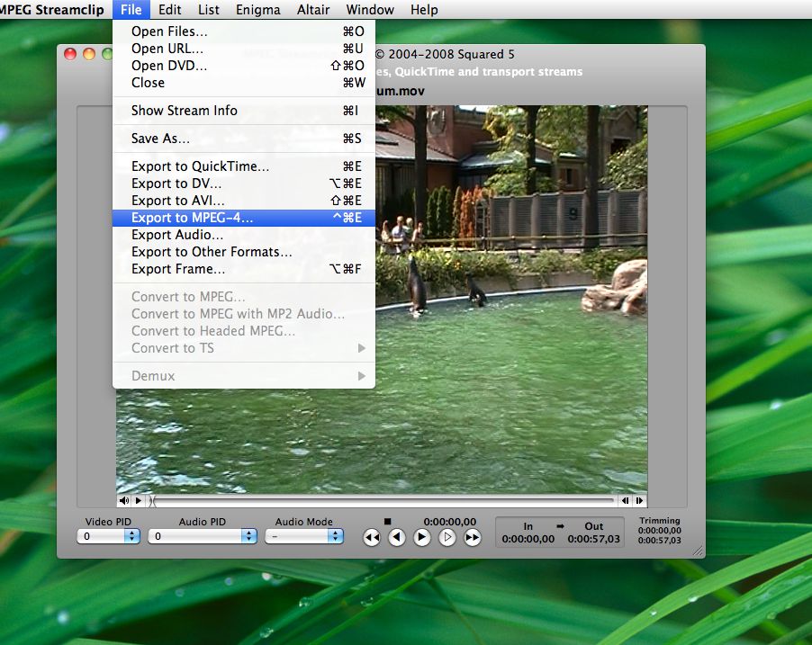812x645 pixels.
Task: Select Save As… menu entry
Action: (x=243, y=139)
